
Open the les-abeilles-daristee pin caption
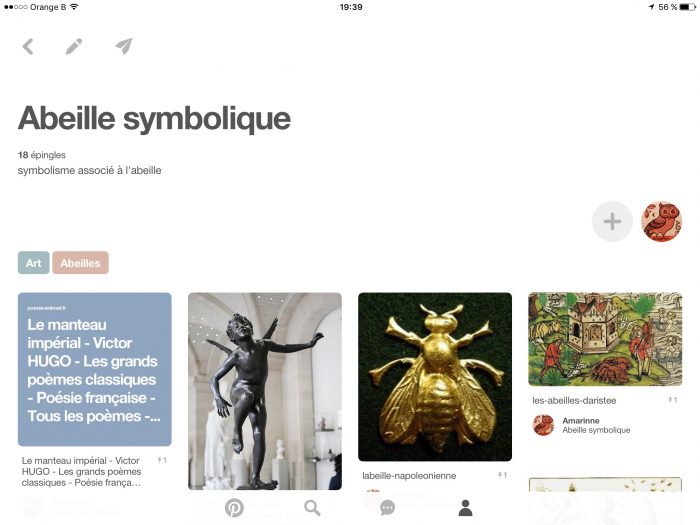[x=574, y=400]
